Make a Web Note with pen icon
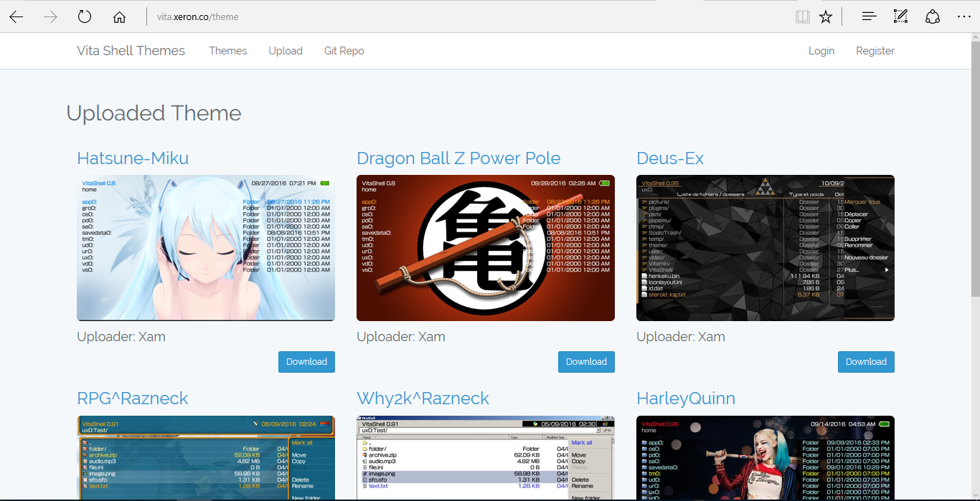Viewport: 980px width, 501px height. tap(900, 16)
